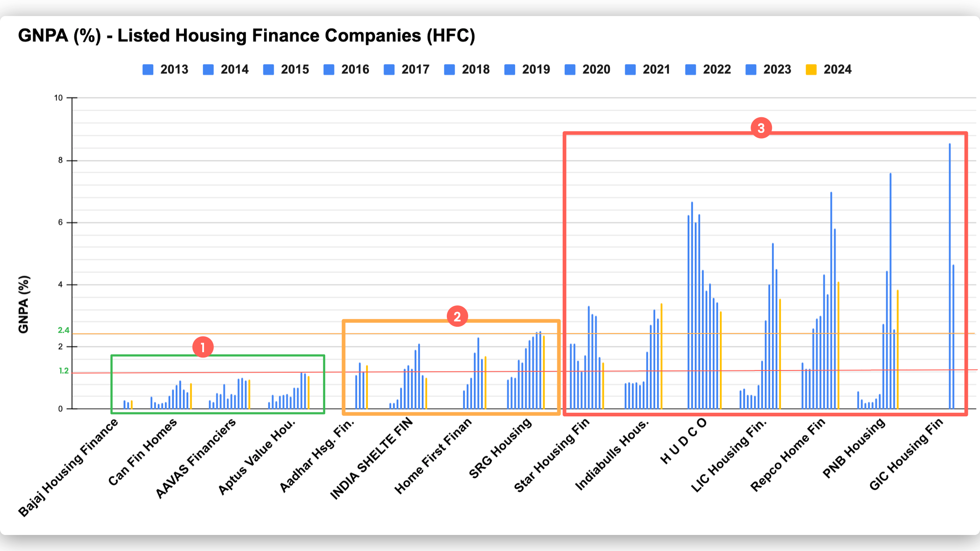Viewport: 980px width, 551px height.
Task: Click the PNB Housing axis label
Action: click(854, 448)
